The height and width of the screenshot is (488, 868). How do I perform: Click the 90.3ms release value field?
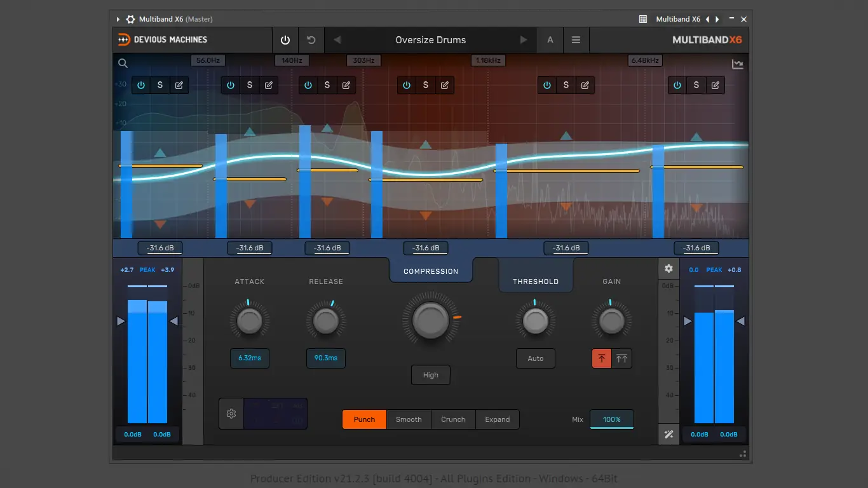click(326, 358)
